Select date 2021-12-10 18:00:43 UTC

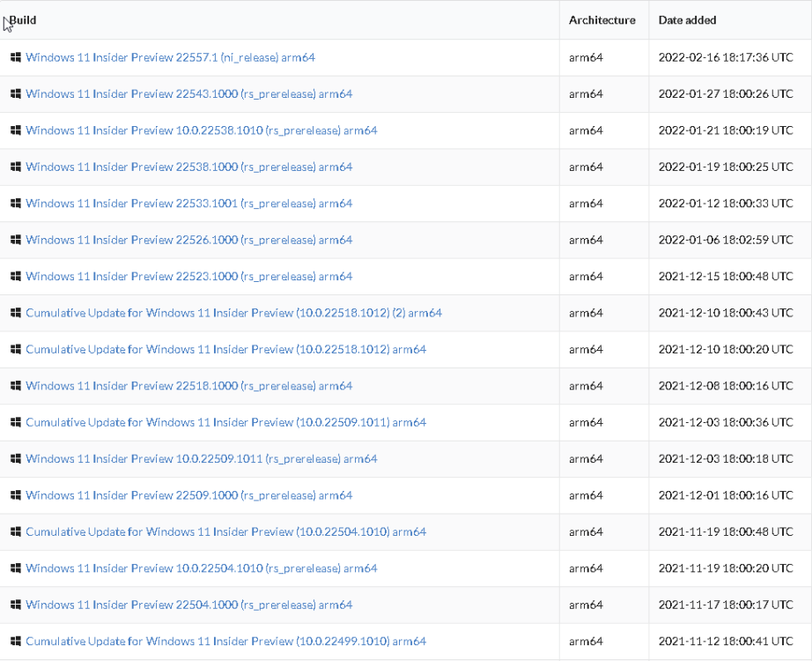(726, 313)
